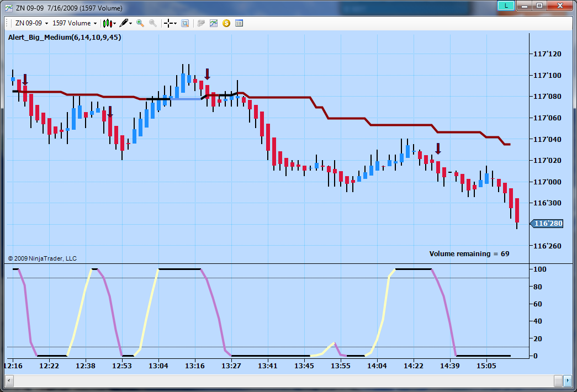Expand the crosshair cursor dropdown arrow
The image size is (577, 392).
coord(175,24)
